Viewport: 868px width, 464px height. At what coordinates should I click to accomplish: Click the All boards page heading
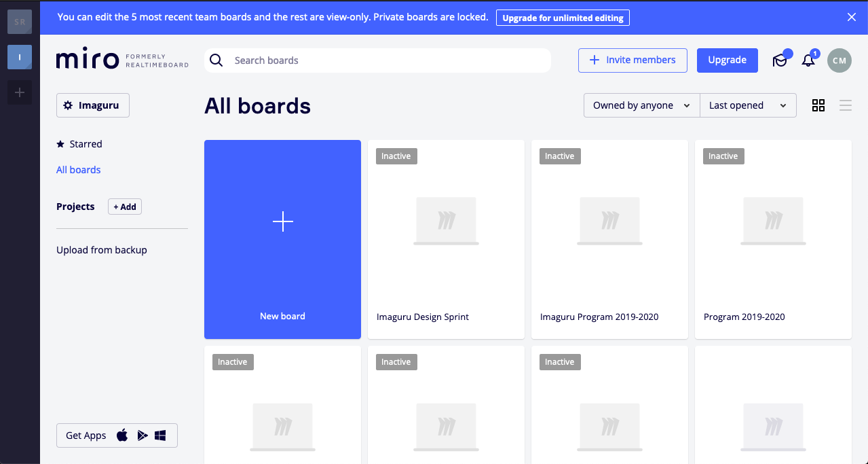[x=258, y=106]
